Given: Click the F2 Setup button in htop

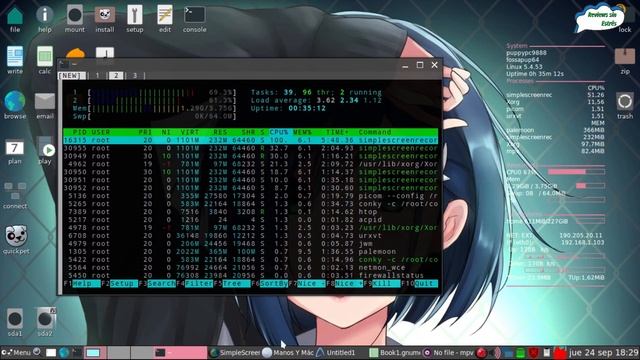Looking at the screenshot, I should tap(120, 284).
